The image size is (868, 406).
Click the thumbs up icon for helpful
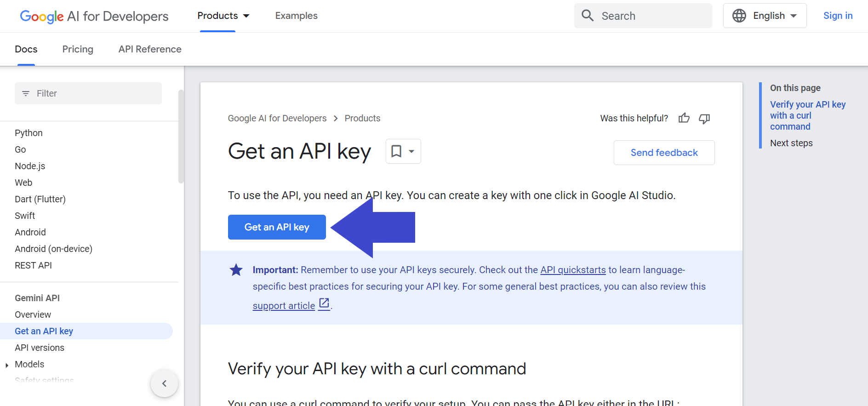coord(684,118)
